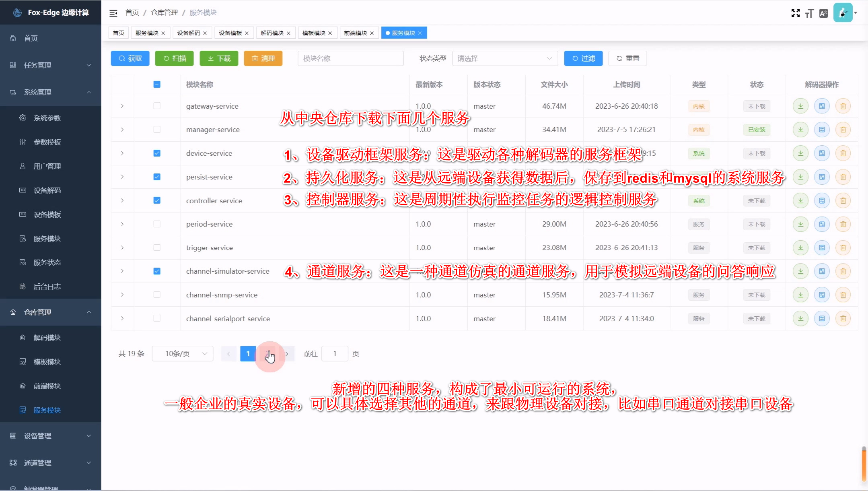Enter fullscreen mode via top-right icon

[795, 13]
